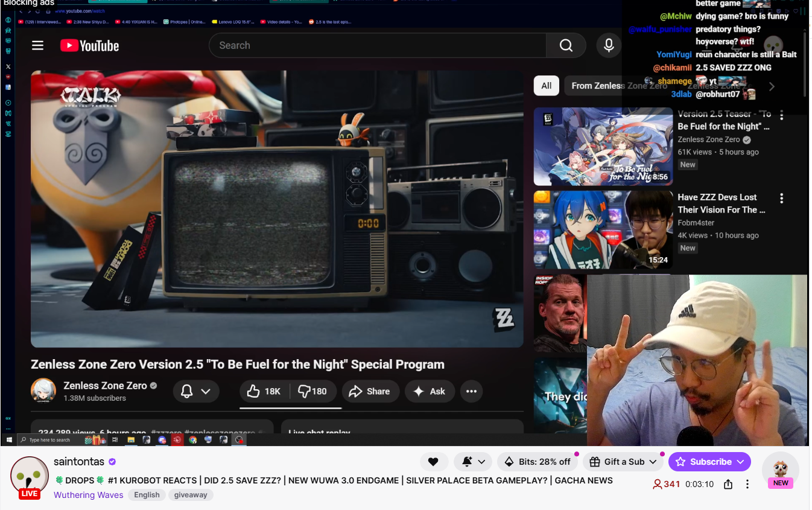Open the Version 2.5 Teaser video title
The image size is (812, 510).
724,120
